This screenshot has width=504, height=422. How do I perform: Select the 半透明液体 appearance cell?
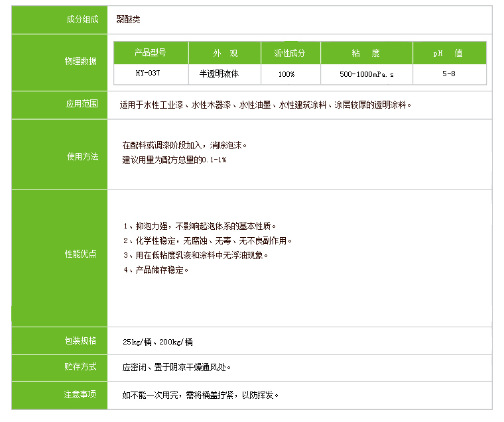pyautogui.click(x=224, y=74)
